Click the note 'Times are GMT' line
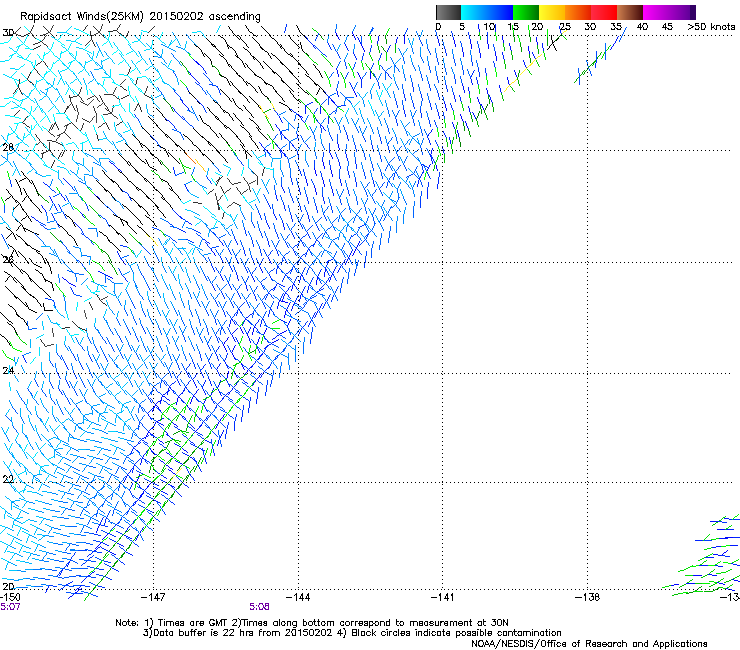The image size is (740, 650). (x=312, y=623)
